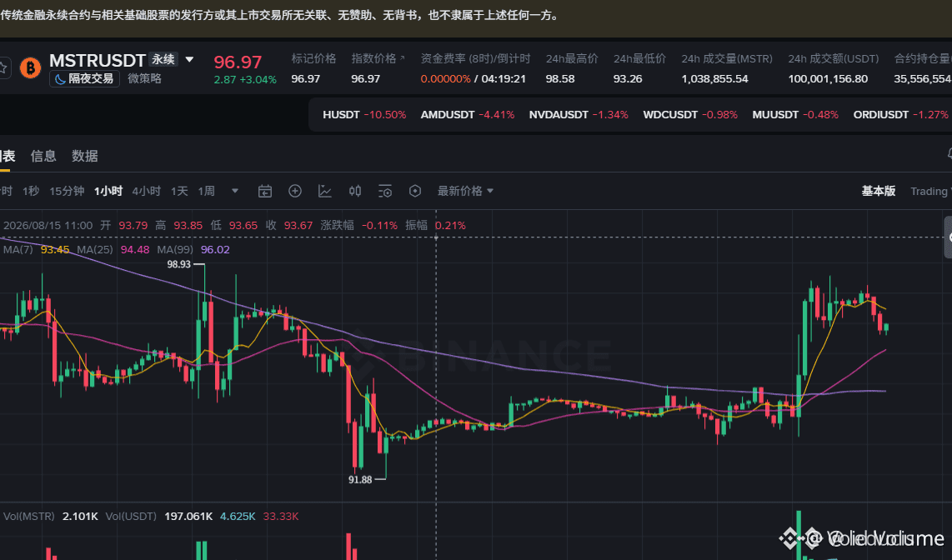The image size is (952, 560).
Task: Click the AMDUSDT -4.41% ticker
Action: point(468,115)
